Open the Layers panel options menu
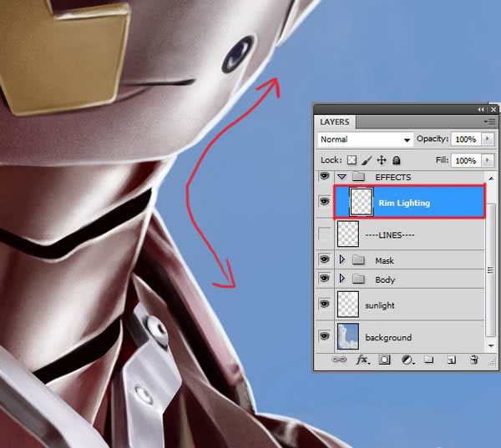The image size is (501, 448). click(x=489, y=122)
